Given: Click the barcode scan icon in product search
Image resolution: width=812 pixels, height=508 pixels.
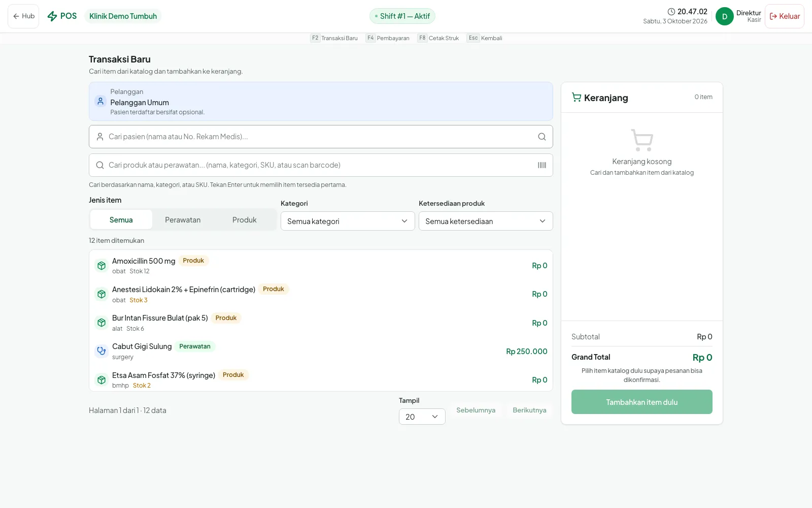Looking at the screenshot, I should pos(542,165).
